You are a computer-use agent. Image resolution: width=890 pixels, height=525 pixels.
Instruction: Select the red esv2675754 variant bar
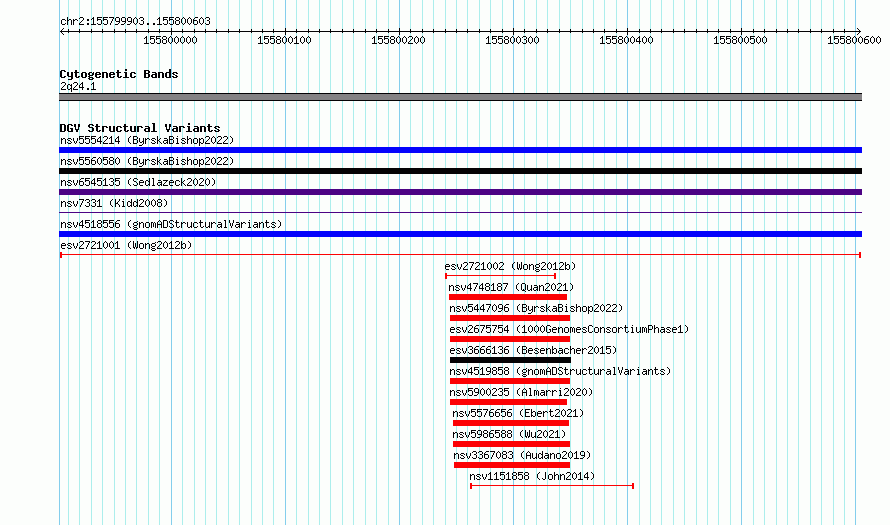pos(510,339)
